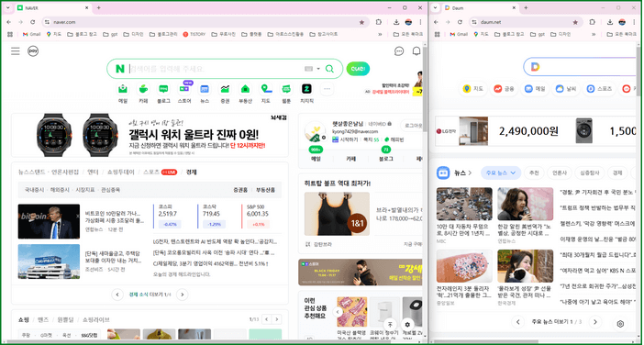Screen dimensions: 644x345
Task: Open Daum 금융 shortcut
Action: tap(504, 88)
